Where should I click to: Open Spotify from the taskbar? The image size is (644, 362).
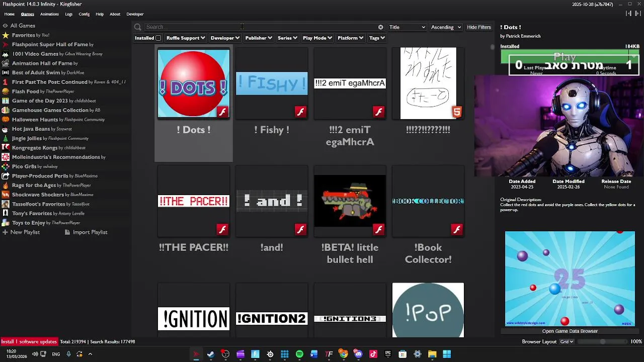click(x=299, y=354)
